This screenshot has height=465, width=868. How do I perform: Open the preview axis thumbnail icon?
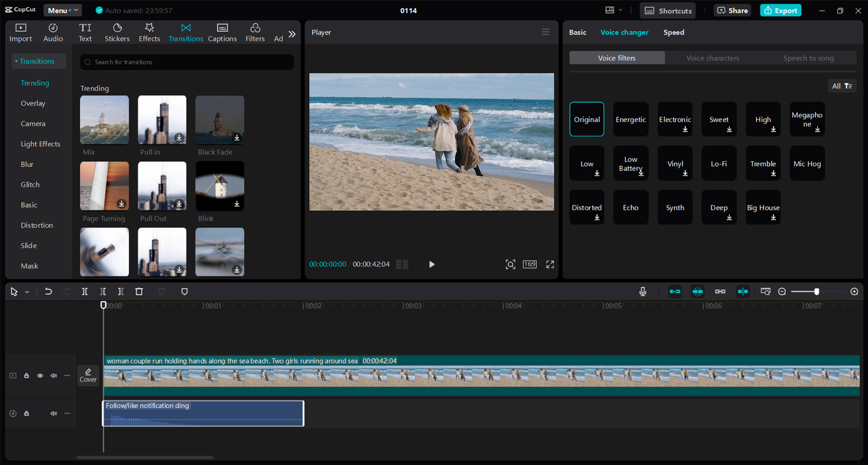click(766, 291)
